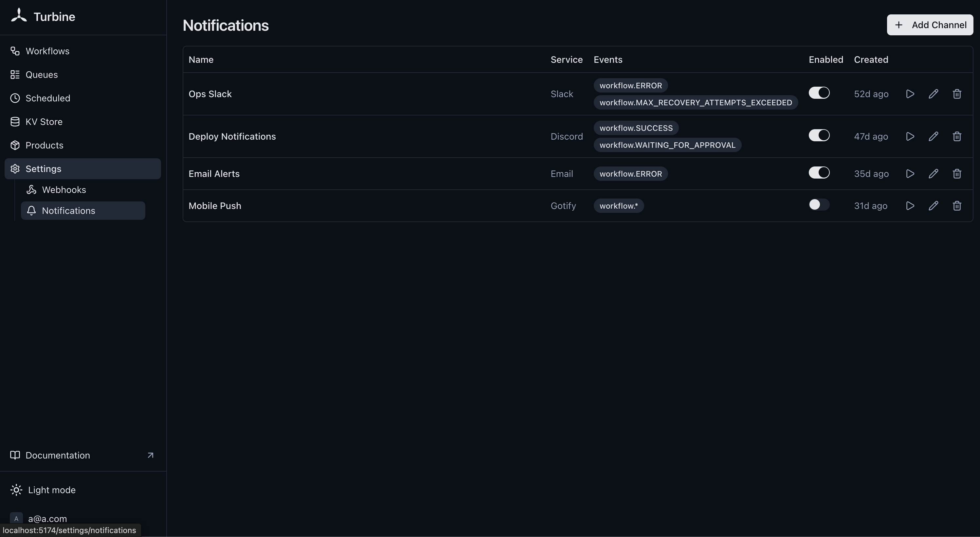
Task: Test the Mobile Push channel
Action: [x=910, y=206]
